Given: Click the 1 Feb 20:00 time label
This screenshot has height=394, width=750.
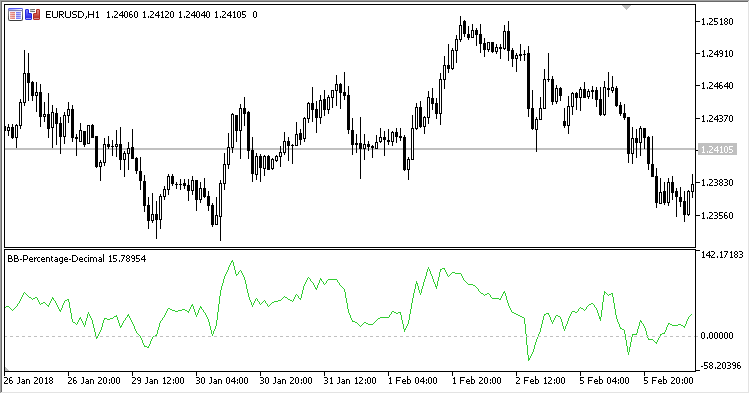Looking at the screenshot, I should [x=477, y=381].
